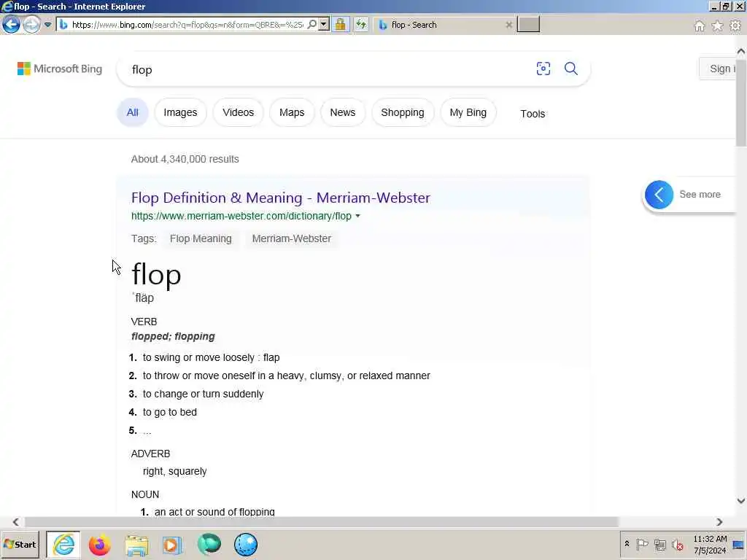This screenshot has height=560, width=747.
Task: Open a new tab button
Action: (528, 24)
